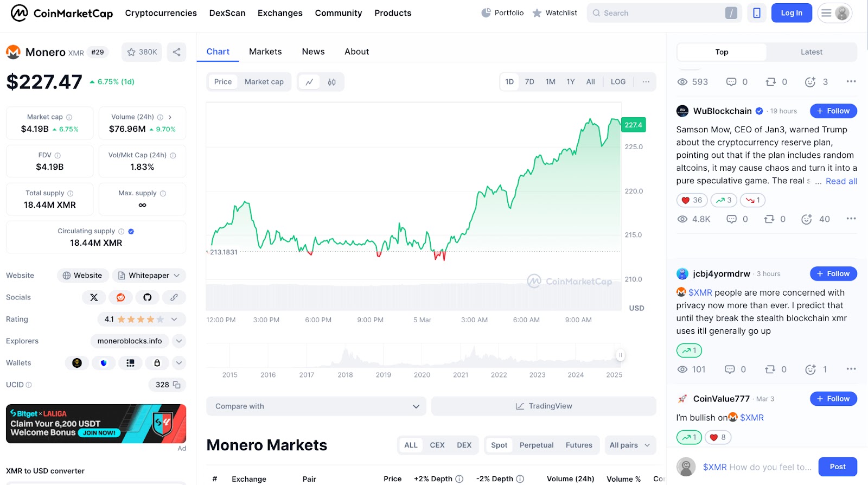This screenshot has height=485, width=868.
Task: Click the Bitget bonus ad banner
Action: [x=96, y=424]
